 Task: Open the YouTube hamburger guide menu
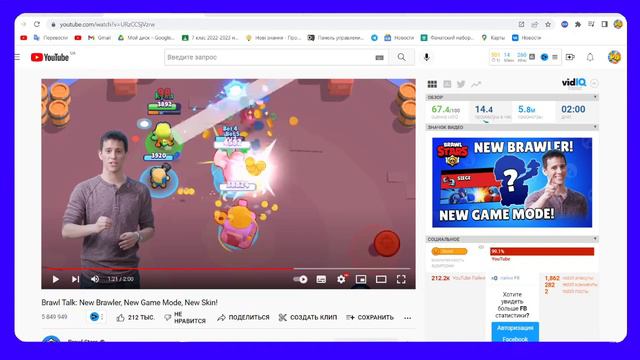tap(17, 57)
